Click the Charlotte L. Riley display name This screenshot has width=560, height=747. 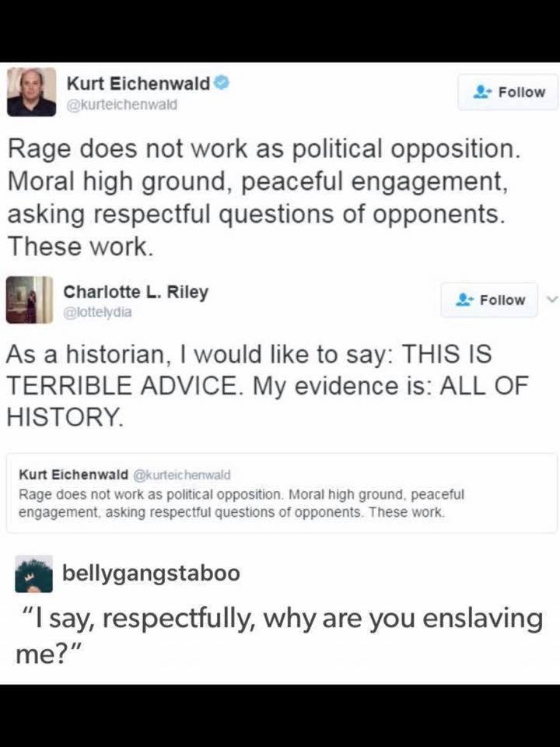click(x=135, y=293)
